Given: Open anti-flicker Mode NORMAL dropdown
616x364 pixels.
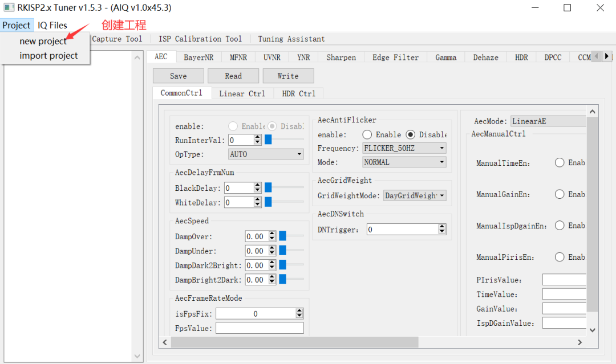Looking at the screenshot, I should pyautogui.click(x=404, y=162).
